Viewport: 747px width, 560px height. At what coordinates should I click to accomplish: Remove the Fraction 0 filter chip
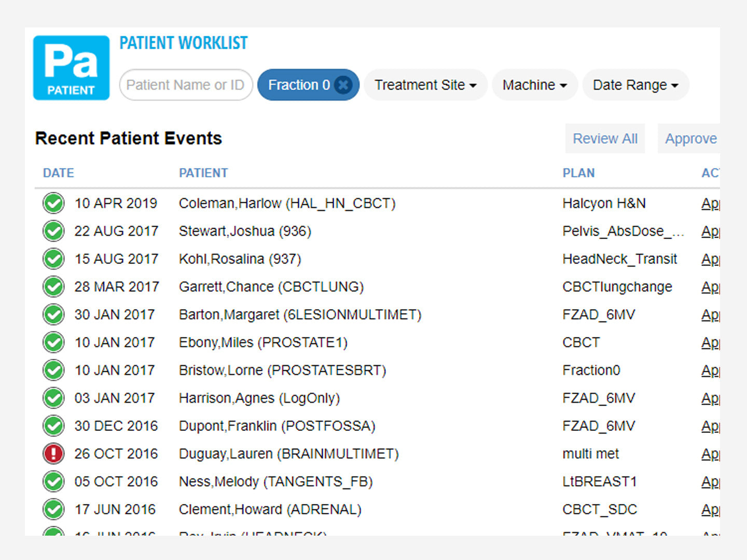pos(343,85)
